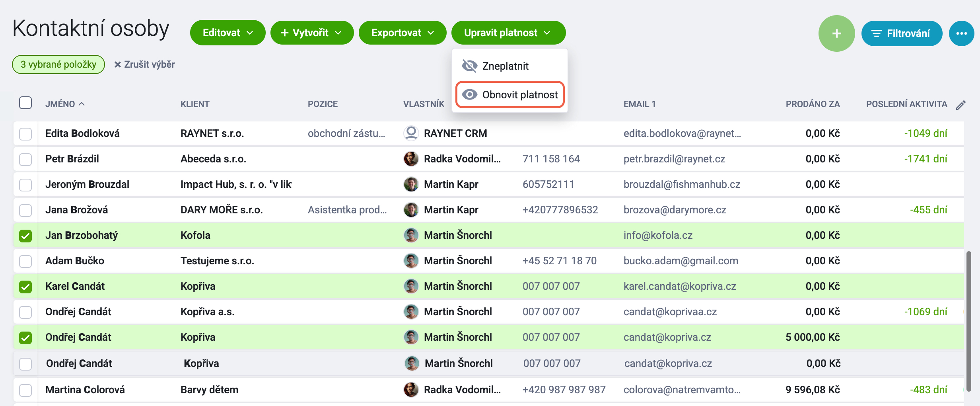
Task: Click the crossed-eye icon next to Zneplatnit
Action: 470,66
